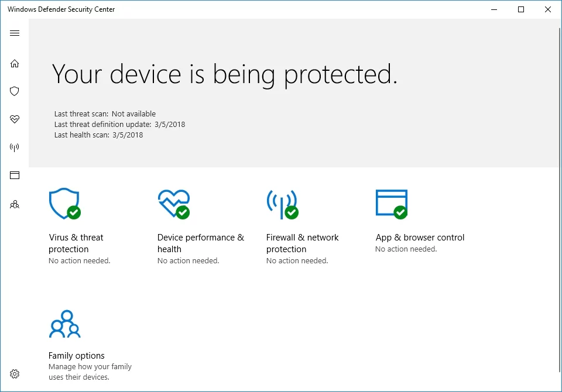Select the "App & browser control" title
This screenshot has height=392, width=562.
(420, 238)
